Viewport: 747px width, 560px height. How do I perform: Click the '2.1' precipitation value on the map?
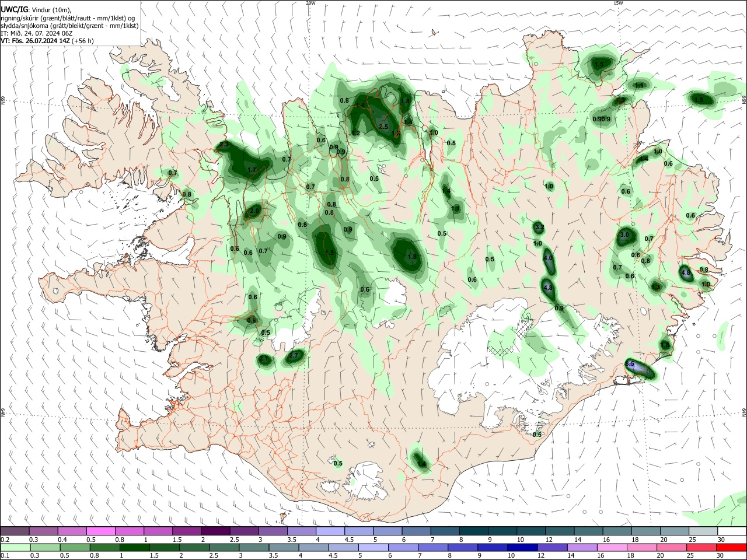(264, 359)
